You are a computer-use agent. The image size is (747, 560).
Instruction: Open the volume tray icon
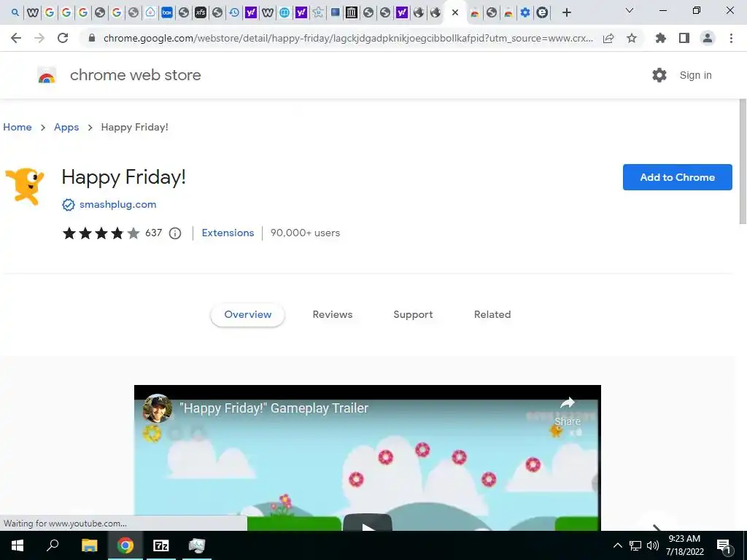click(x=653, y=545)
